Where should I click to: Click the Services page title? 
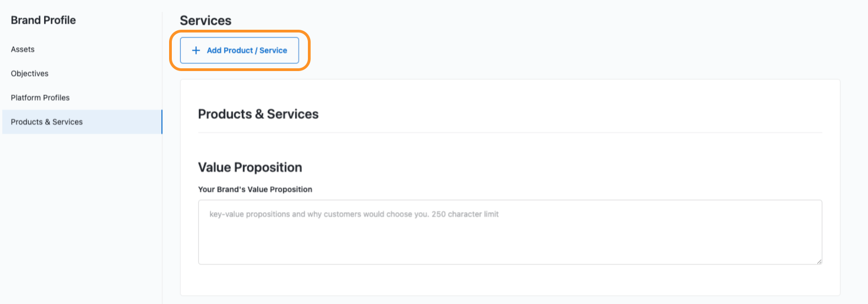205,21
